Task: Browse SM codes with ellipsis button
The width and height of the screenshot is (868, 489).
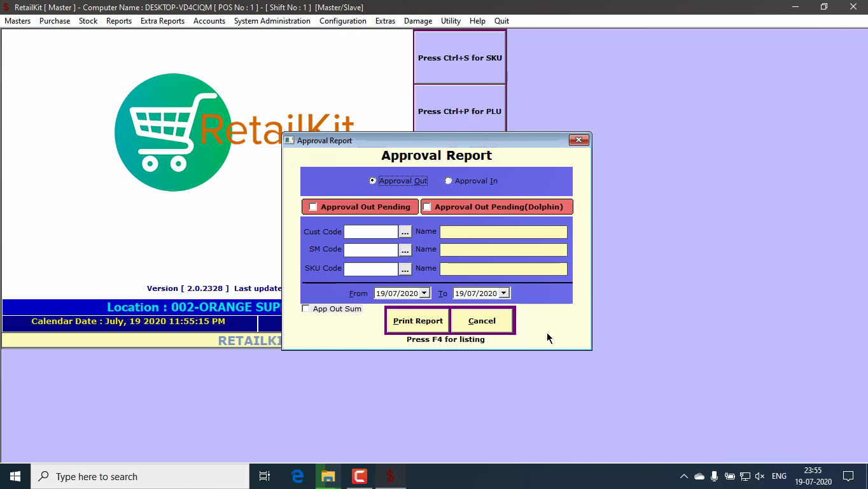Action: point(405,250)
